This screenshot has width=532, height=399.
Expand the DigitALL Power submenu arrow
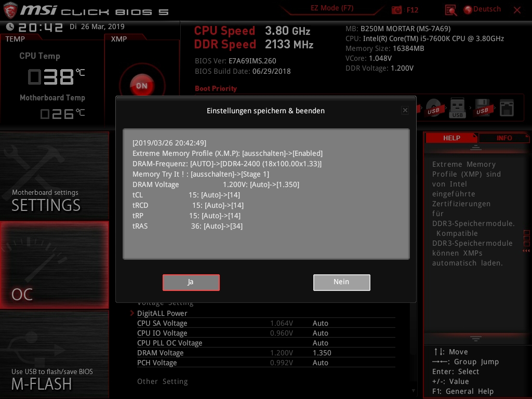tap(132, 313)
